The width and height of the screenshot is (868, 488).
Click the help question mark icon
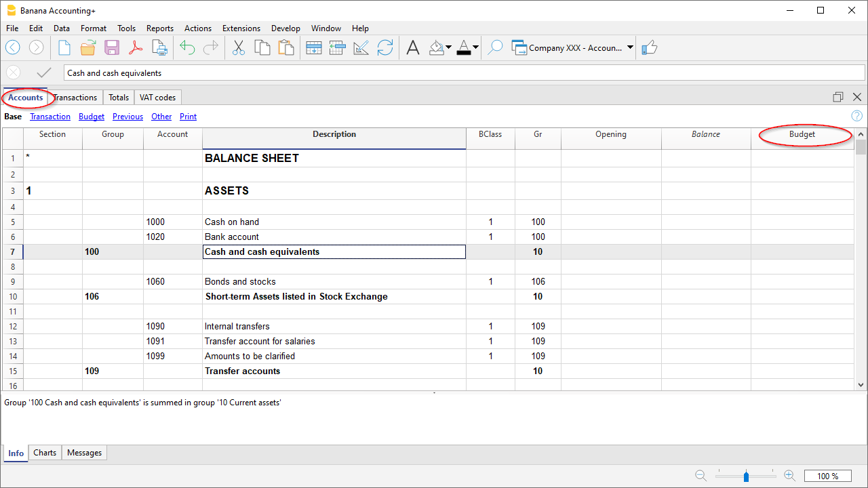(857, 117)
